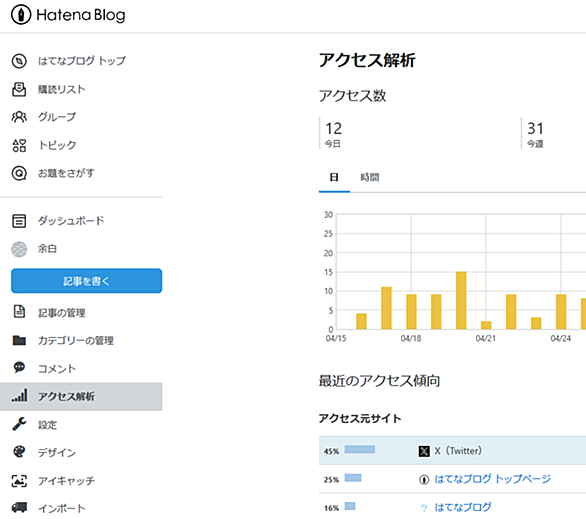Screen dimensions: 586x519
Task: Click the デザイン palette icon
Action: pos(19,452)
